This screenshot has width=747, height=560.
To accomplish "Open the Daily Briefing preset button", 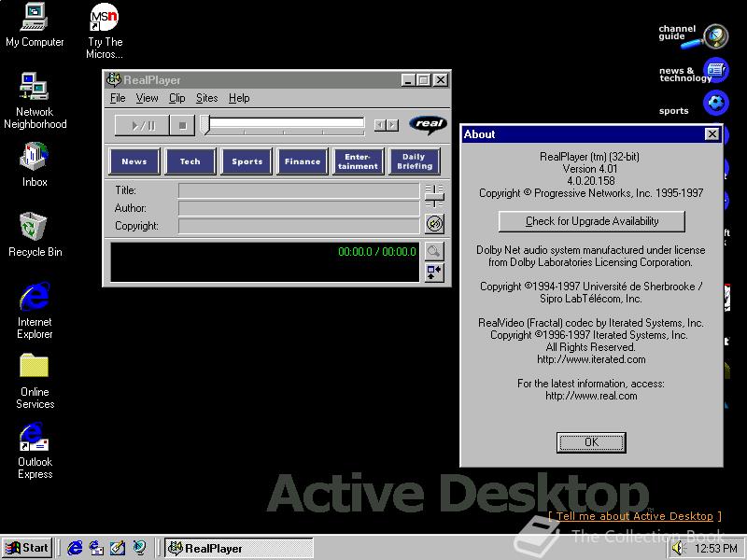I will 414,161.
